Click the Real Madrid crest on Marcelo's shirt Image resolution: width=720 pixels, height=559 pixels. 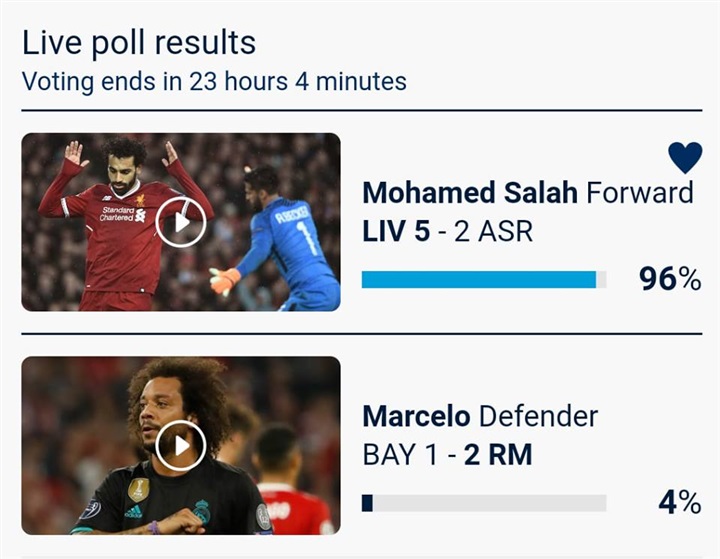point(202,511)
